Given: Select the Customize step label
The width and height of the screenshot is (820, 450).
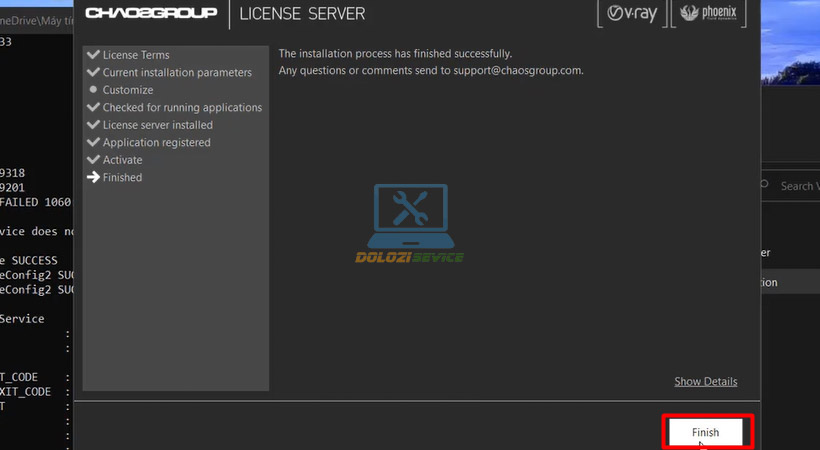Looking at the screenshot, I should 128,90.
